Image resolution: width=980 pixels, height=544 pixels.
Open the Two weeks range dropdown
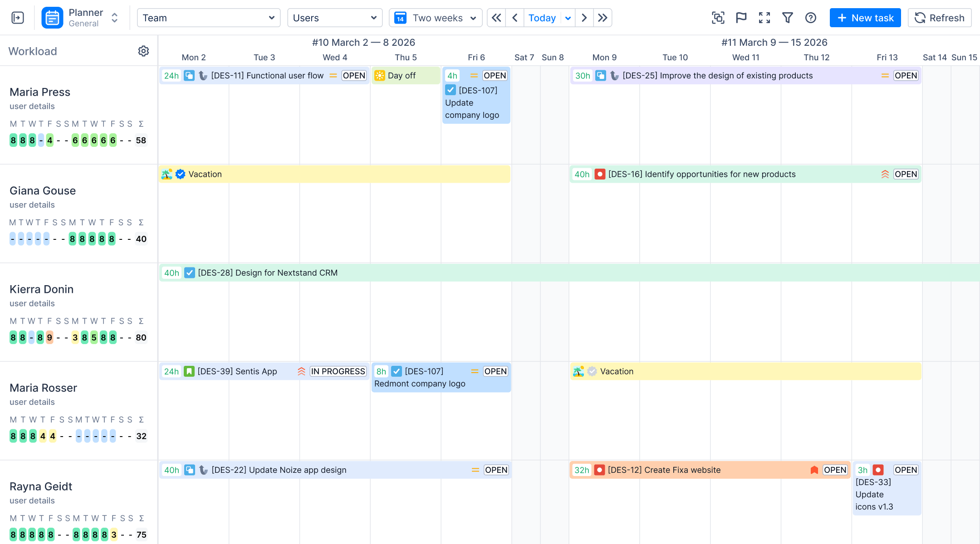436,18
